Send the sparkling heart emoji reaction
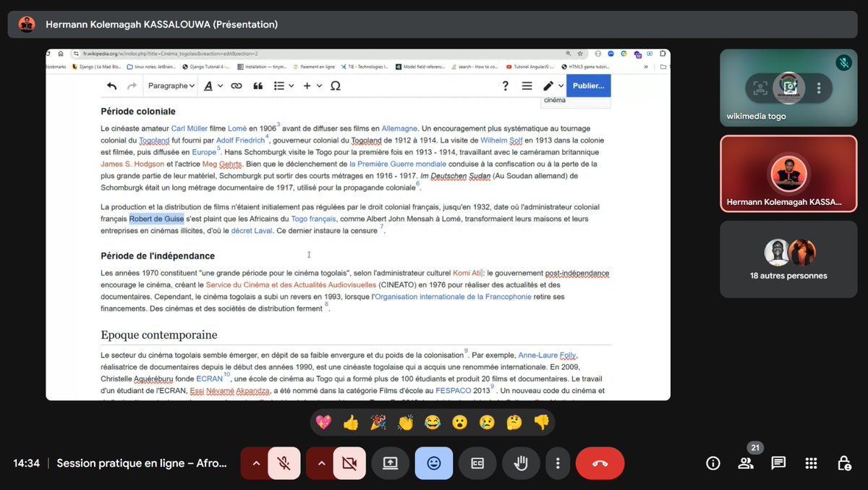 pos(323,423)
